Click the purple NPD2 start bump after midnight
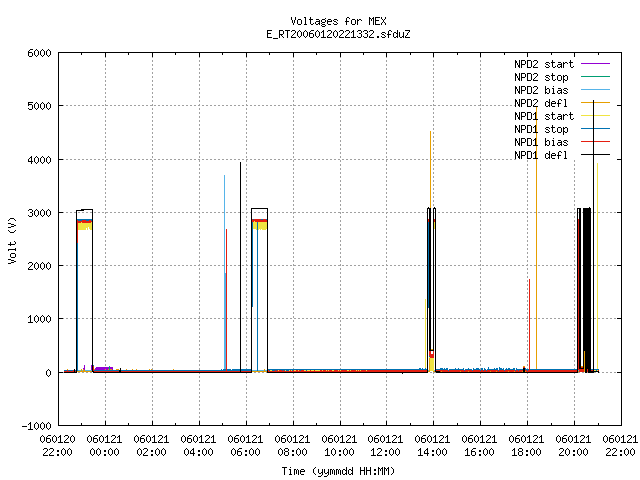 104,369
